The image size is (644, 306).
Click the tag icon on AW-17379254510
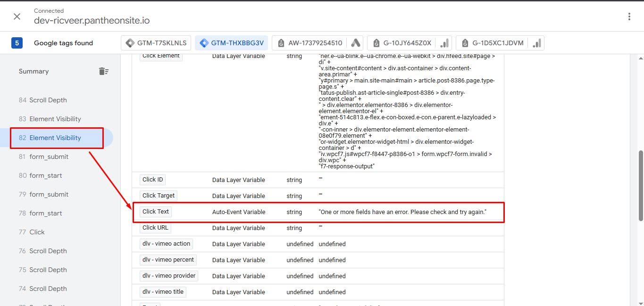(x=282, y=43)
